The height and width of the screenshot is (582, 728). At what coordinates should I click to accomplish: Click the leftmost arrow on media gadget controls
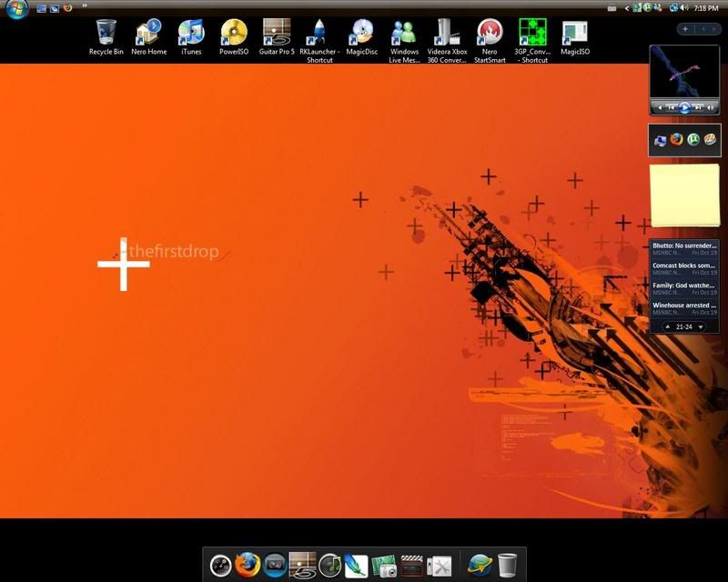[x=660, y=107]
